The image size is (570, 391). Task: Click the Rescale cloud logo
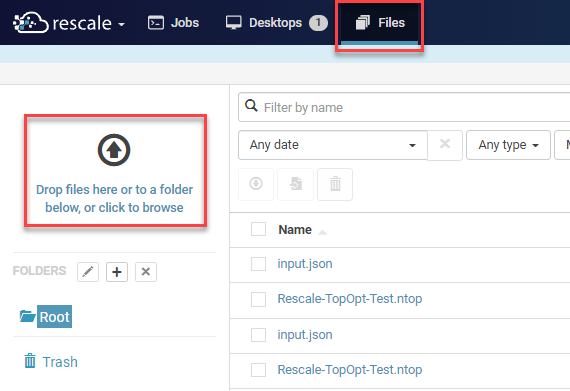[31, 23]
